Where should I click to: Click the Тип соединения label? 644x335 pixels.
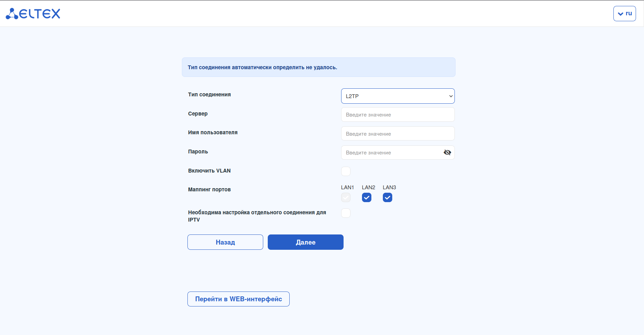[209, 95]
